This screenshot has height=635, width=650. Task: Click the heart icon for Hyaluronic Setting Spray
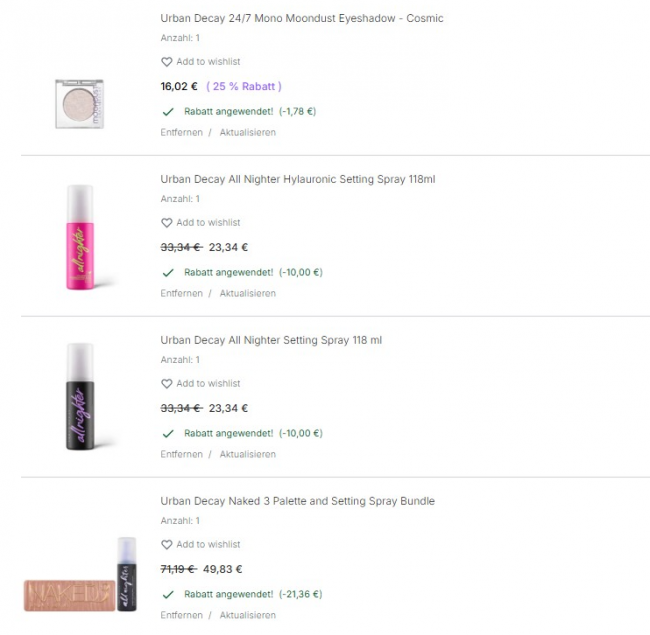click(167, 223)
